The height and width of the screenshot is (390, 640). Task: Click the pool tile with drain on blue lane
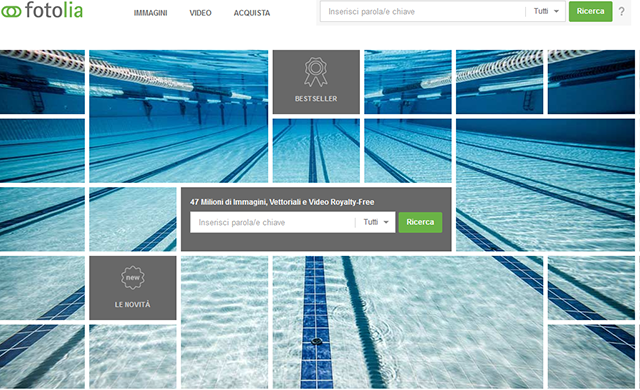coord(408,322)
